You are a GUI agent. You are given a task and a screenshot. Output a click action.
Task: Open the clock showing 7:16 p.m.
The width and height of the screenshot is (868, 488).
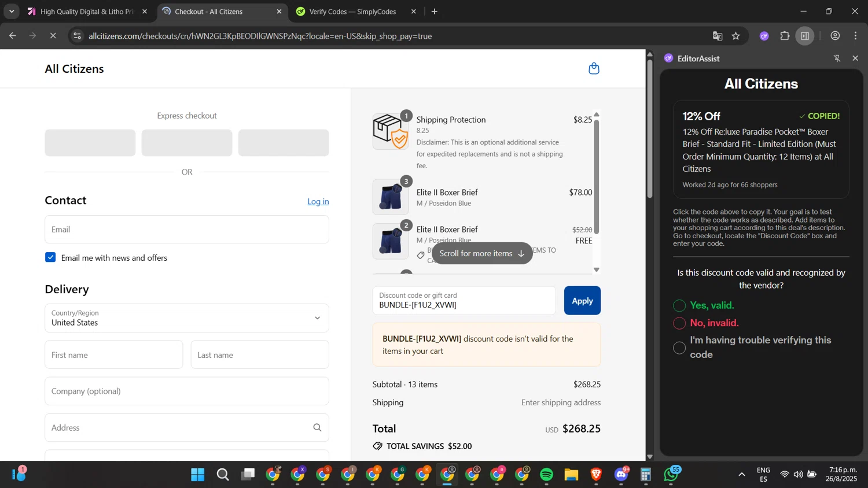click(843, 475)
